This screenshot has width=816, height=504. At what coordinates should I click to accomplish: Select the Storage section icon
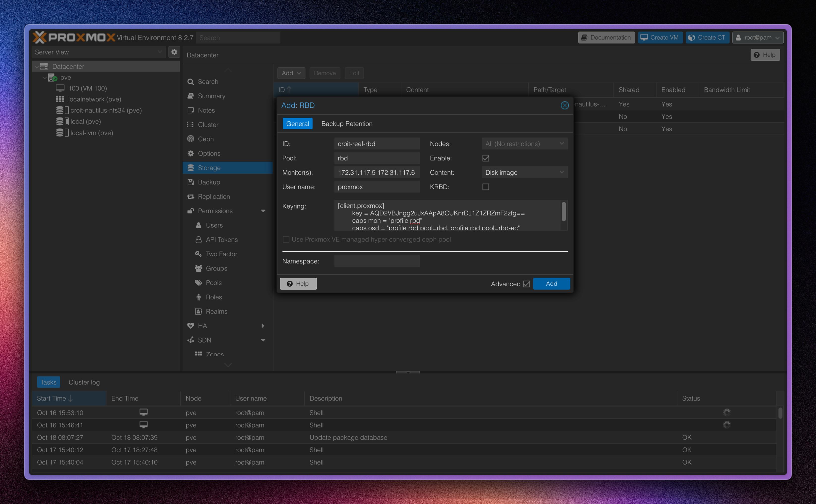click(190, 168)
